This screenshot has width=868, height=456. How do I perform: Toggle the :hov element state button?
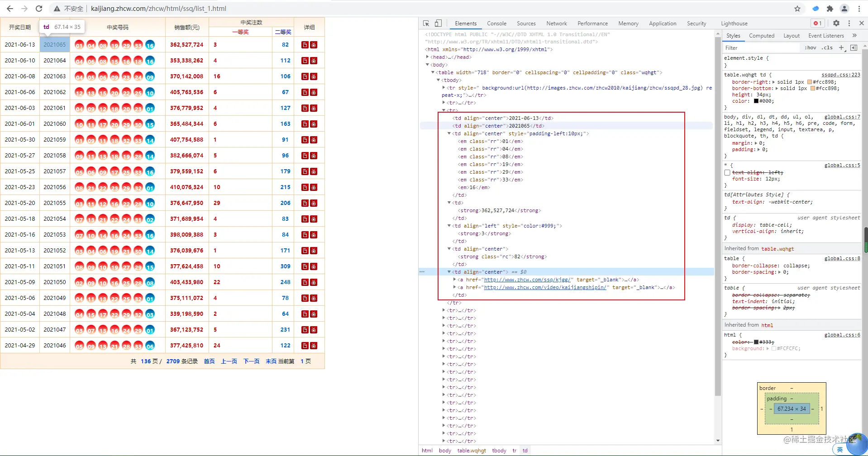click(x=811, y=47)
